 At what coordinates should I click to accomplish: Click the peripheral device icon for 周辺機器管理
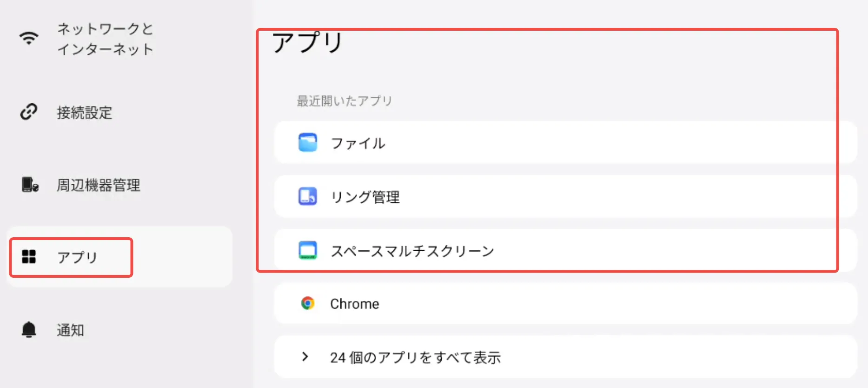point(30,185)
